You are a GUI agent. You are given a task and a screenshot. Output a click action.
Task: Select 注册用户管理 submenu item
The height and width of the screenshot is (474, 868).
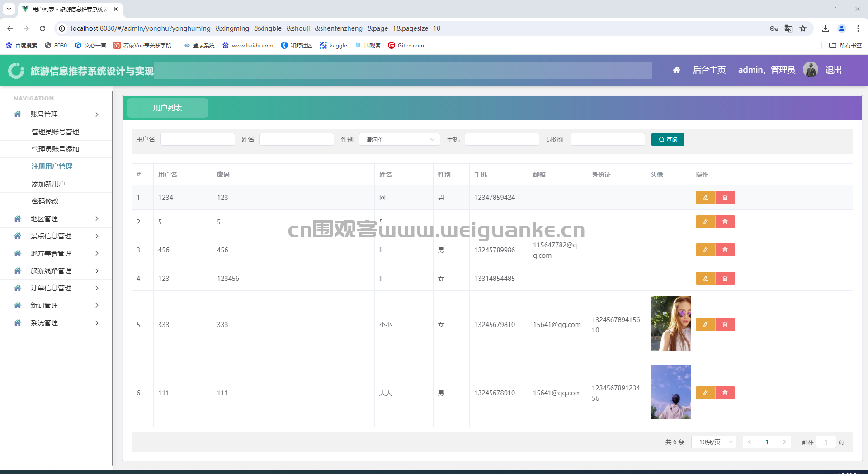tap(52, 166)
